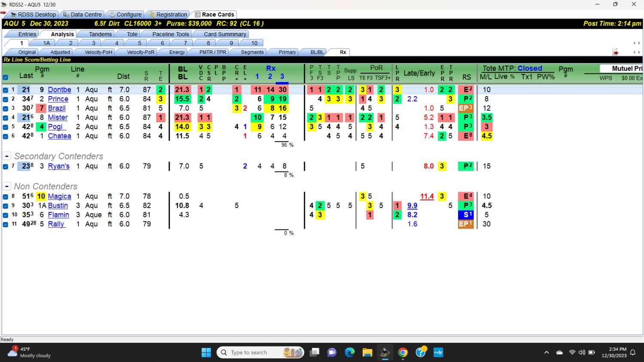Toggle the select-all checkbox in header
This screenshot has width=644, height=362.
click(5, 78)
